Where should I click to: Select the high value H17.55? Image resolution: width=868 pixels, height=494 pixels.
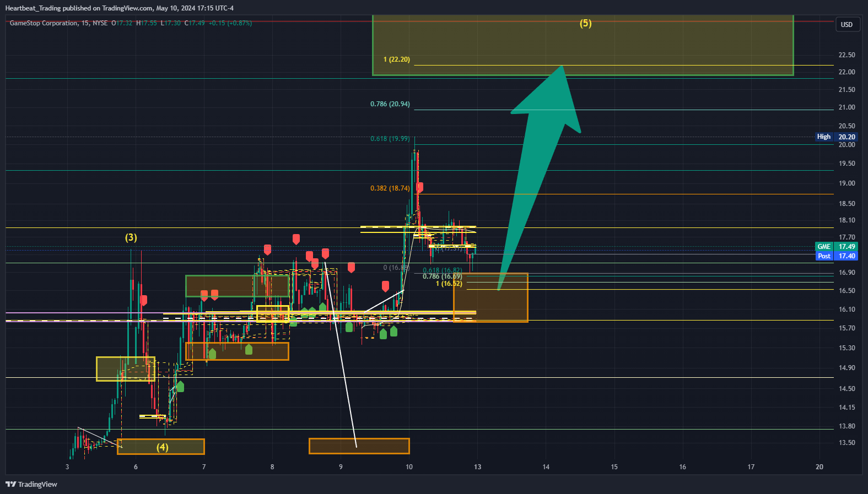[x=147, y=23]
